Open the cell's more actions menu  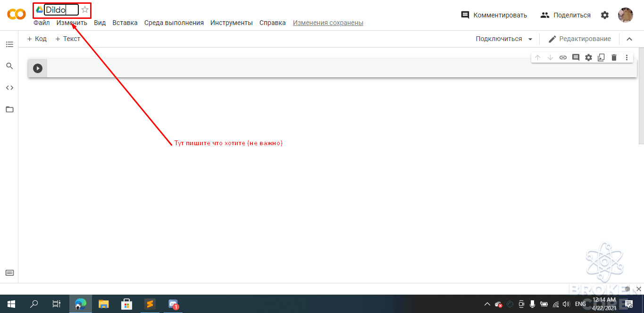pyautogui.click(x=627, y=58)
